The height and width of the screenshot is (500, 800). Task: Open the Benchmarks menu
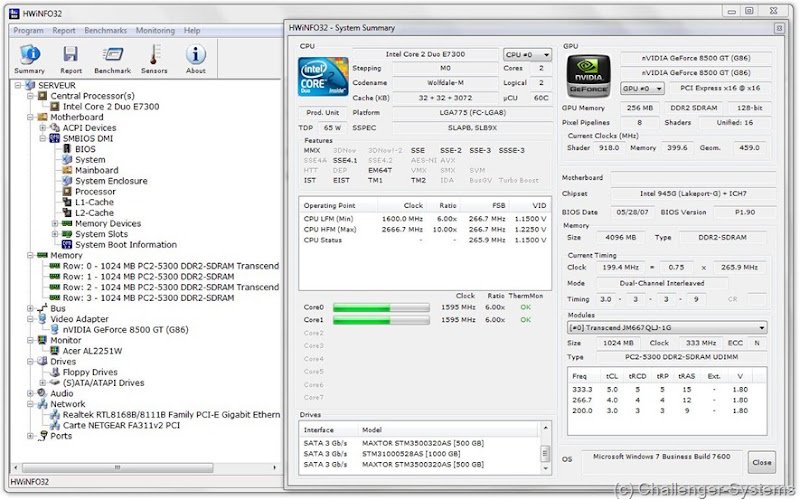coord(106,31)
